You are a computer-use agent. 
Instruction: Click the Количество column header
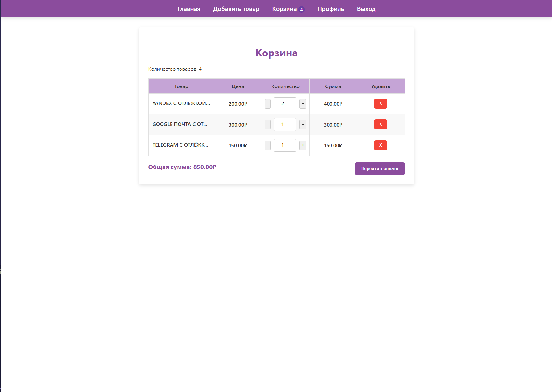[x=286, y=86]
